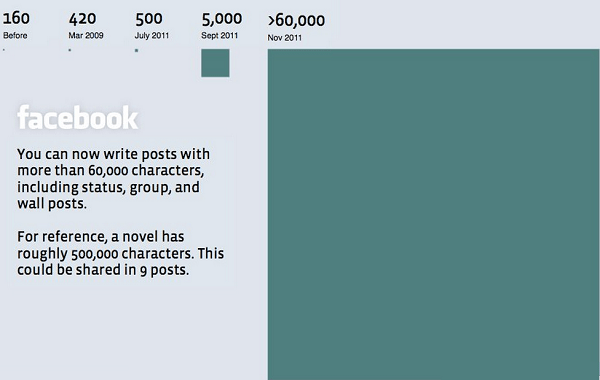Viewport: 600px width, 380px height.
Task: Select the small teal 5,000 square
Action: coord(215,63)
